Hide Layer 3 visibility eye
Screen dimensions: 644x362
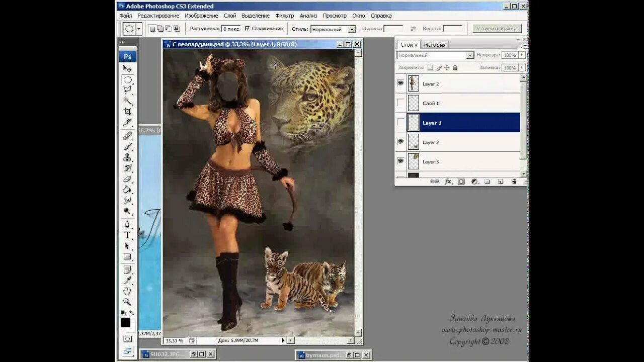400,142
